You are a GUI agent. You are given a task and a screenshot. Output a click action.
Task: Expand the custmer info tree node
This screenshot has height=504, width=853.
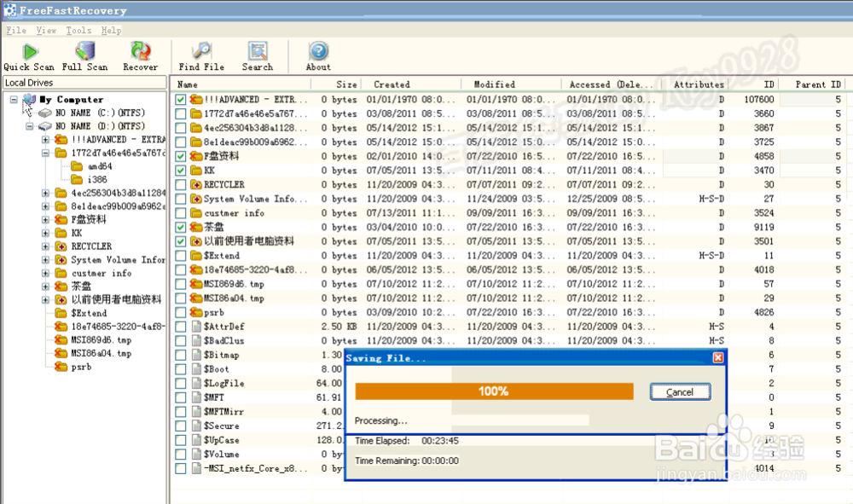pyautogui.click(x=46, y=274)
